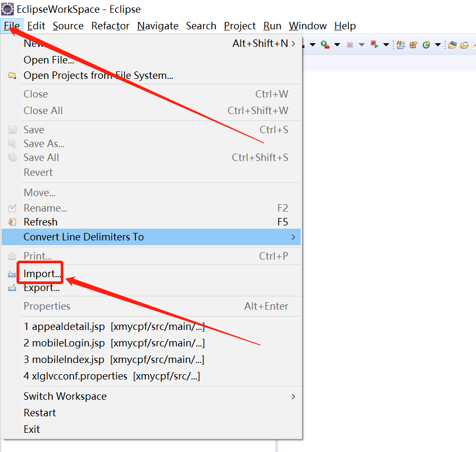Open dropdown arrow next to External Tools
Screen dimensions: 476x452
(337, 45)
